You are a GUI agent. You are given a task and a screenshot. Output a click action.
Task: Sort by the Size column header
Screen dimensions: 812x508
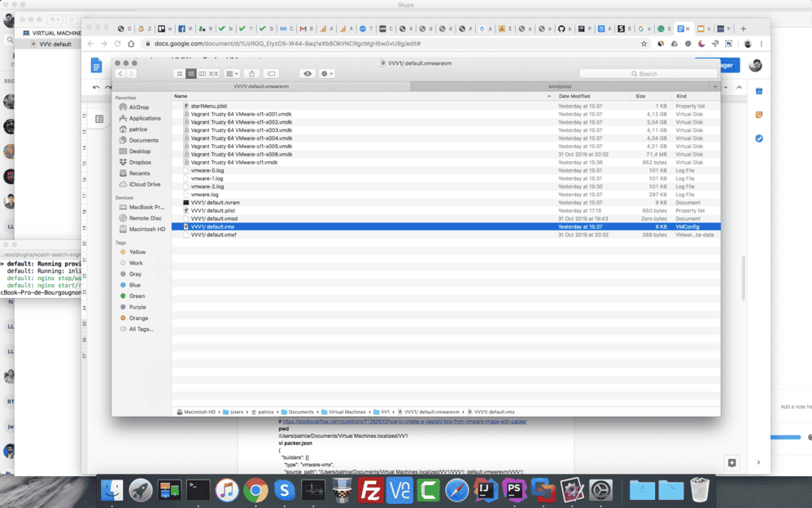[x=652, y=96]
